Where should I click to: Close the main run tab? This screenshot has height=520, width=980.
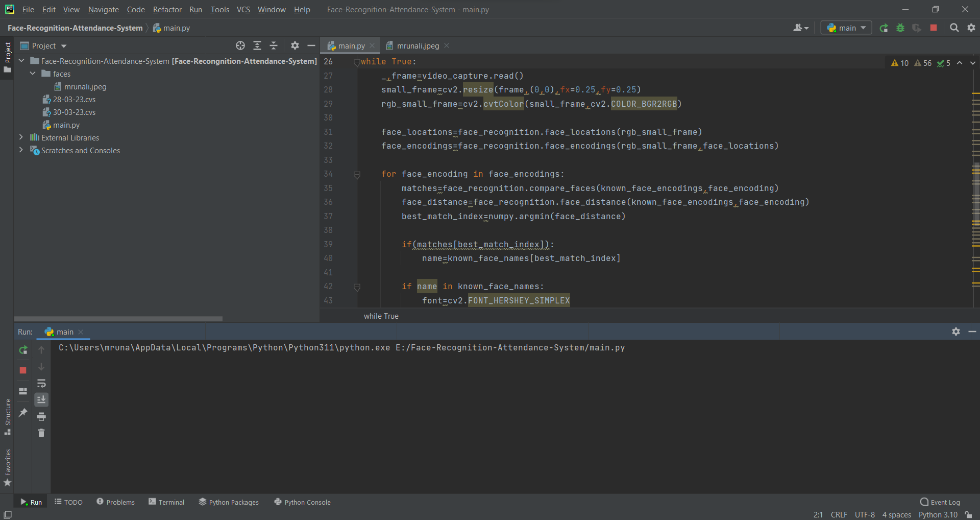(81, 332)
